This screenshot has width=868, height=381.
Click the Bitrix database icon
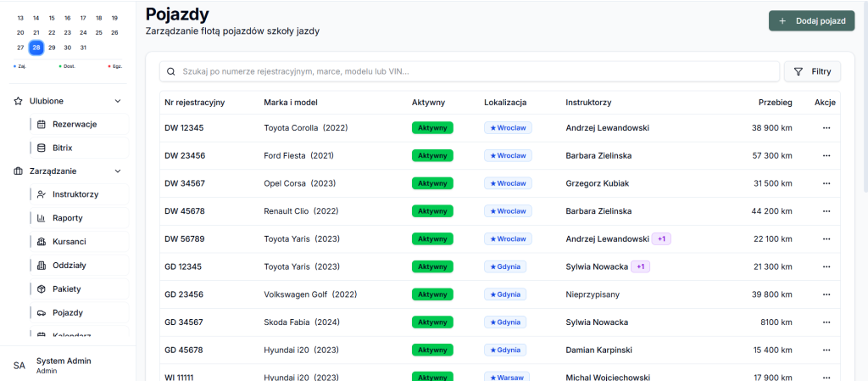tap(41, 148)
